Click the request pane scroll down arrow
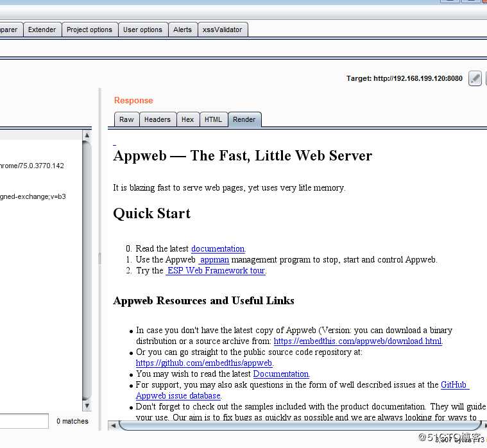 click(87, 406)
